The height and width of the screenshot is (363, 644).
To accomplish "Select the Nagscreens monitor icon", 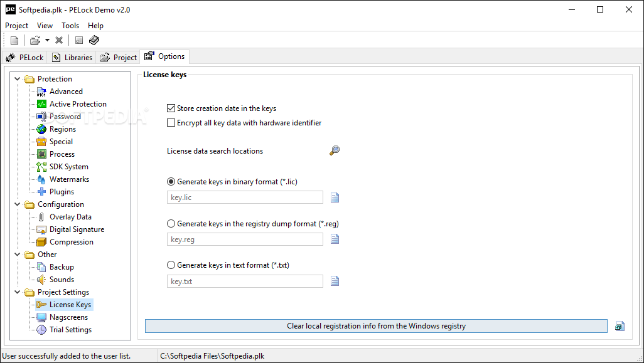I will [41, 317].
